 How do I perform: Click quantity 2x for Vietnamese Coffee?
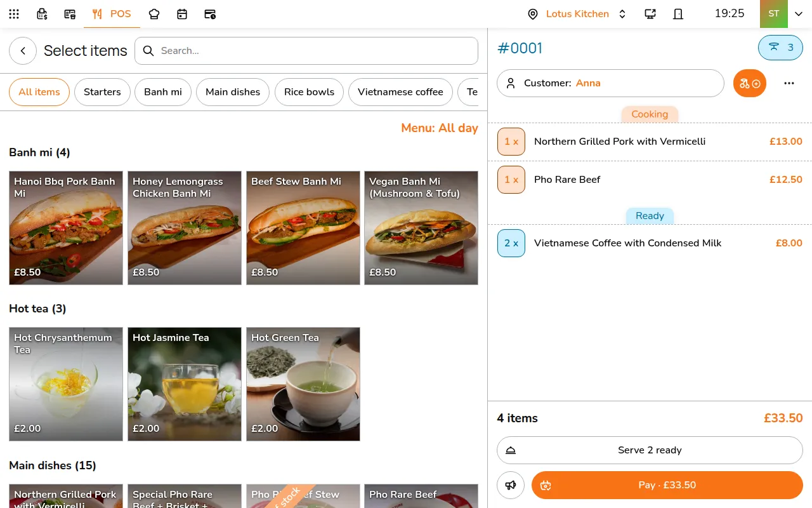click(511, 243)
